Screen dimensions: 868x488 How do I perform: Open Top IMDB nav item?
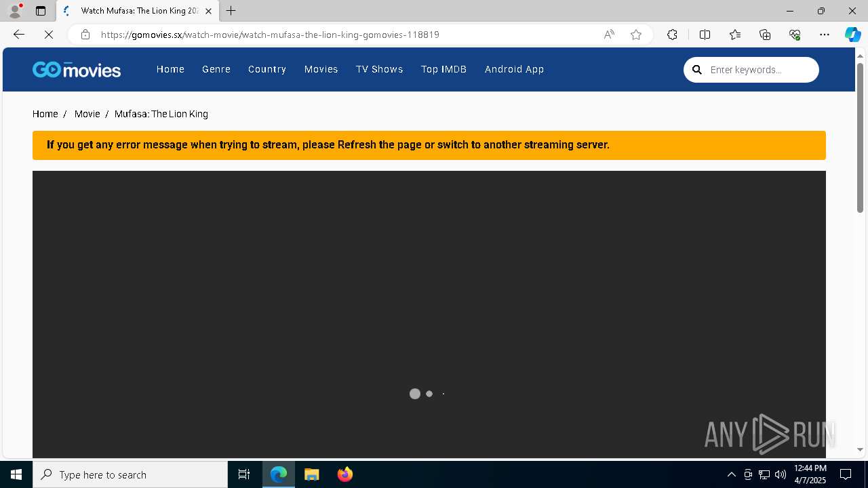(x=444, y=69)
